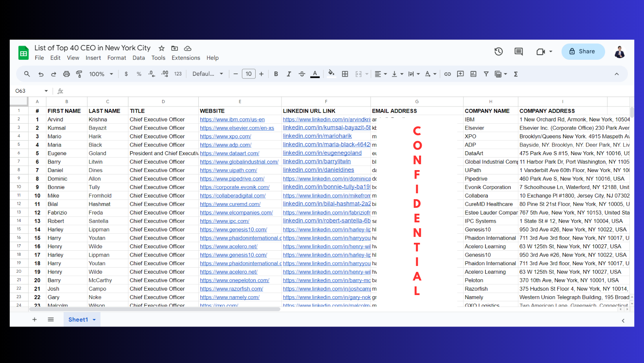Open the borders tool

pyautogui.click(x=345, y=74)
